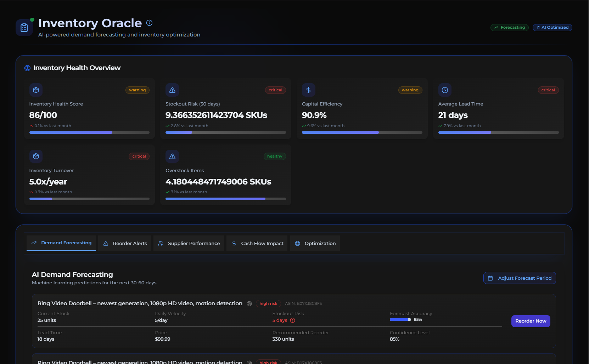Click the 4.180448471749006 SKUs value

click(x=218, y=182)
